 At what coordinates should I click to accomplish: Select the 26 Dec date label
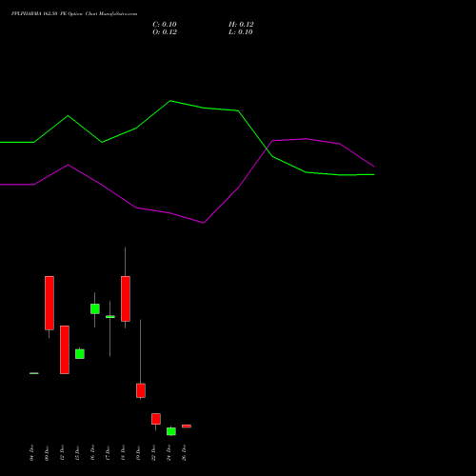[184, 453]
